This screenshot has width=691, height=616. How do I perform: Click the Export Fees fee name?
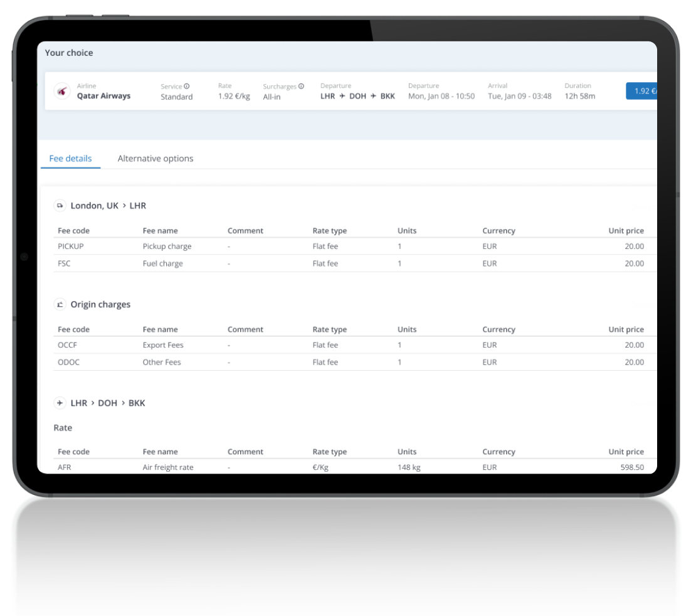[x=163, y=345]
